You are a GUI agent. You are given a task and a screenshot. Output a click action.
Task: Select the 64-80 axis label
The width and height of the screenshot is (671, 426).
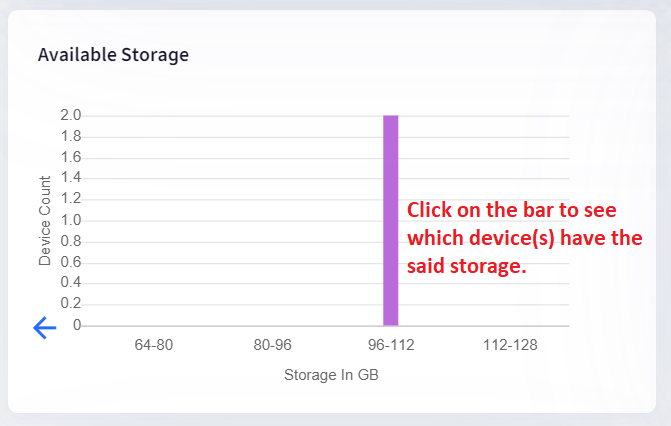click(x=154, y=345)
